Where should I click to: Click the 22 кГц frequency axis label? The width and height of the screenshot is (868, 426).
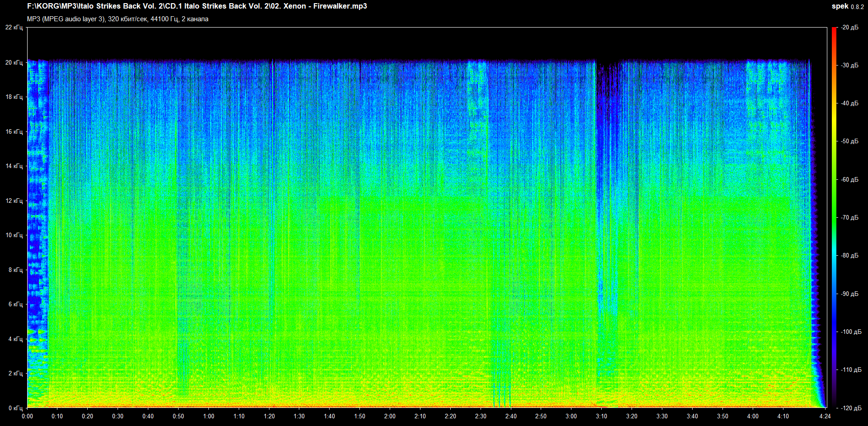point(14,28)
